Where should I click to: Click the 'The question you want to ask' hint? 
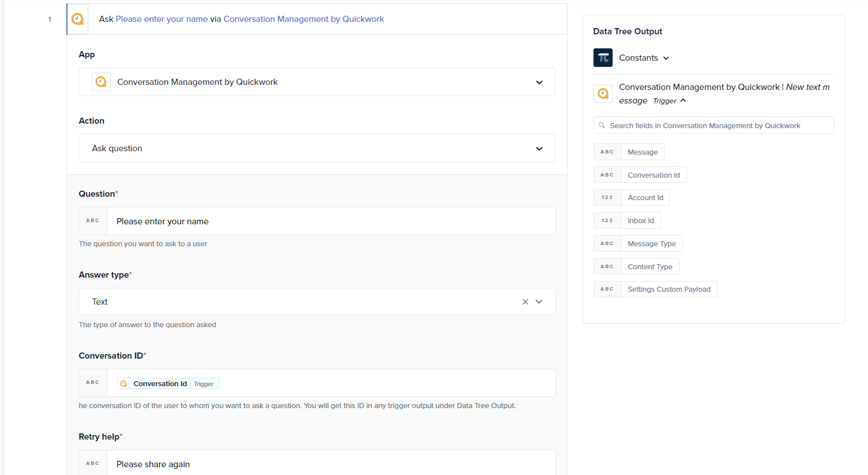coord(143,244)
